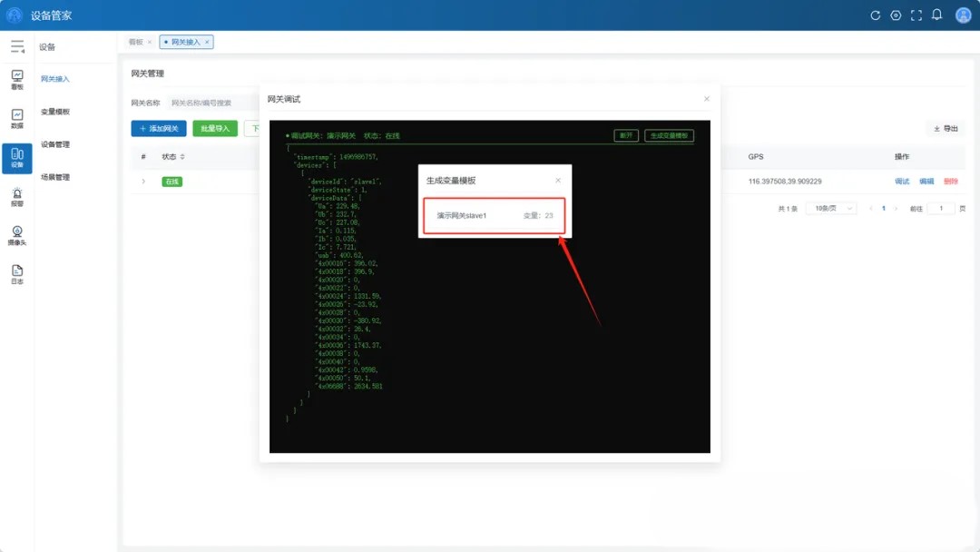Click the 在线 status badge
Screen dimensions: 980x552
[x=171, y=182]
